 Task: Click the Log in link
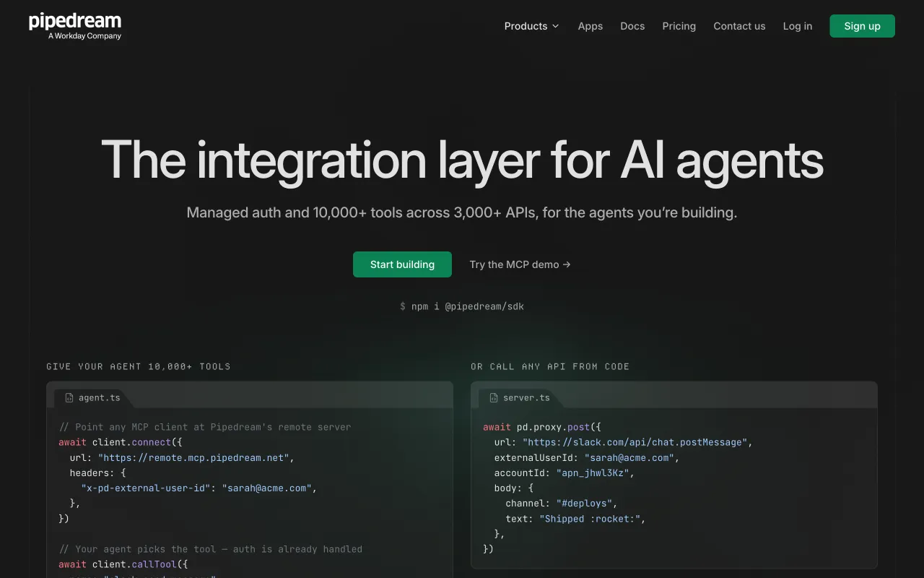pos(797,26)
